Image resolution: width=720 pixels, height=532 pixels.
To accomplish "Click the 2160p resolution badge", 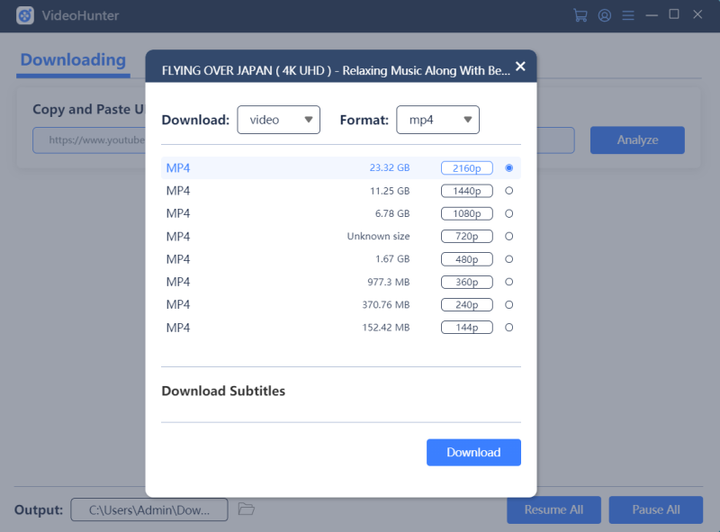I will pos(467,168).
